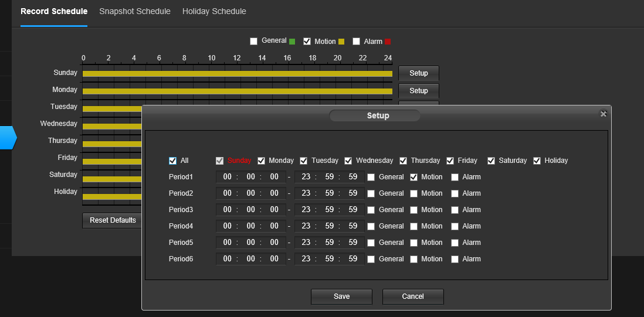Enable Alarm for Period6
Viewport: 644px width, 317px height.
pyautogui.click(x=455, y=259)
